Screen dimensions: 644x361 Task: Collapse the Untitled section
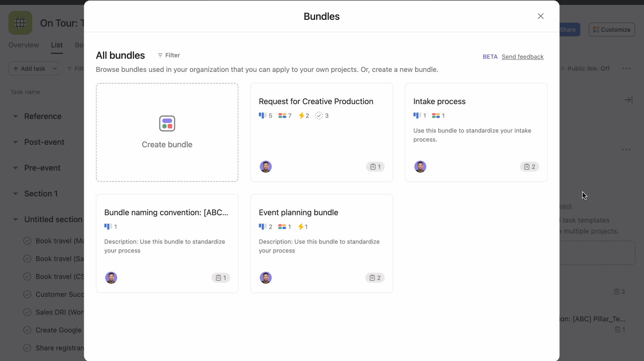click(x=15, y=219)
